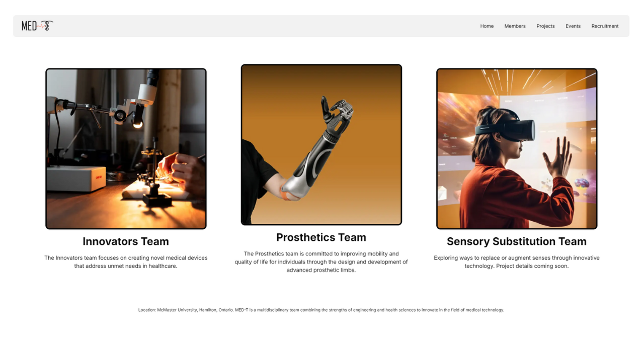Select the Sensory Substitution Team heading

(x=517, y=241)
